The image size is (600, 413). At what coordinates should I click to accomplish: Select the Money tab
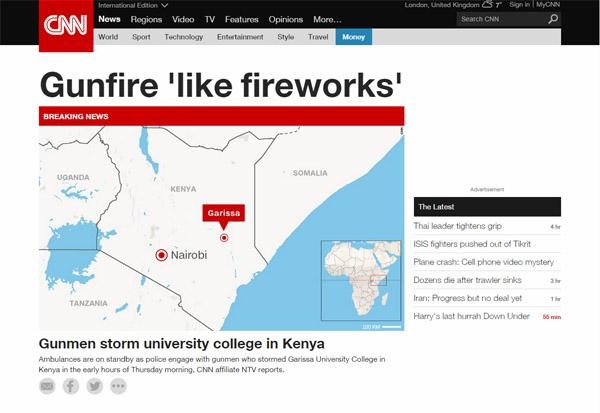352,37
